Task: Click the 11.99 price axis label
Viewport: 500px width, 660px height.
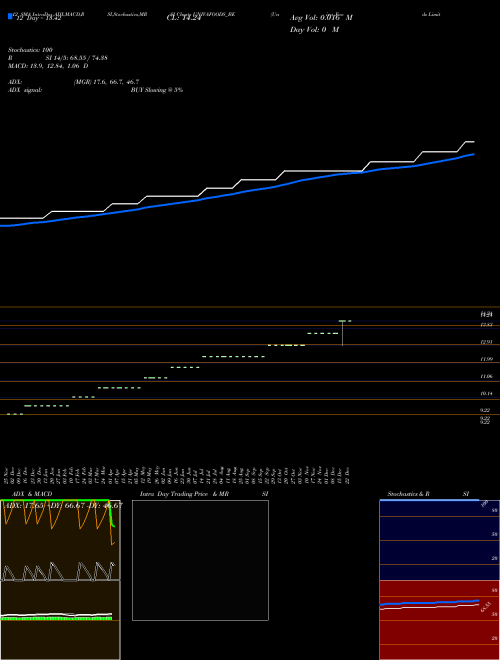Action: [487, 359]
